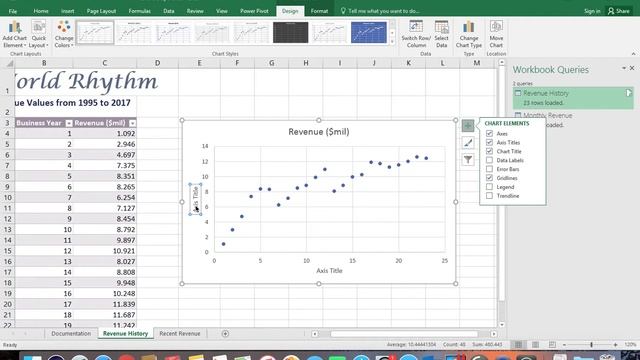Screen dimensions: 640x360
Task: Apply the blue background chart style
Action: tap(369, 32)
